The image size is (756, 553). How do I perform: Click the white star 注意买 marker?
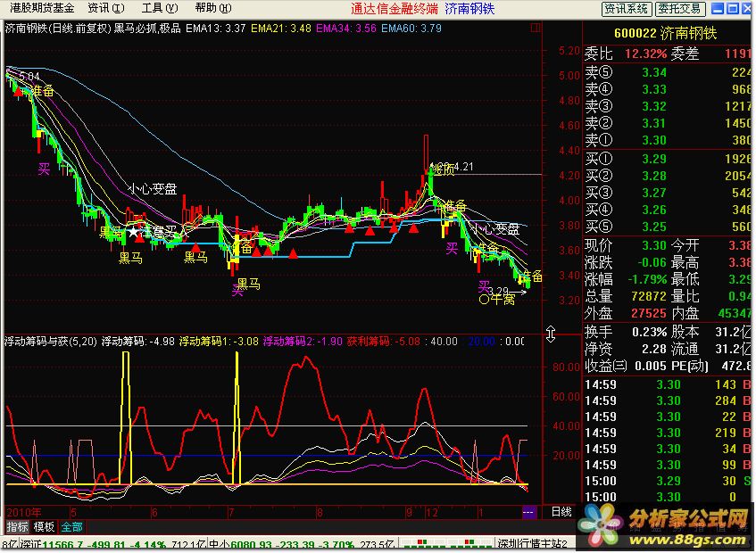click(133, 232)
